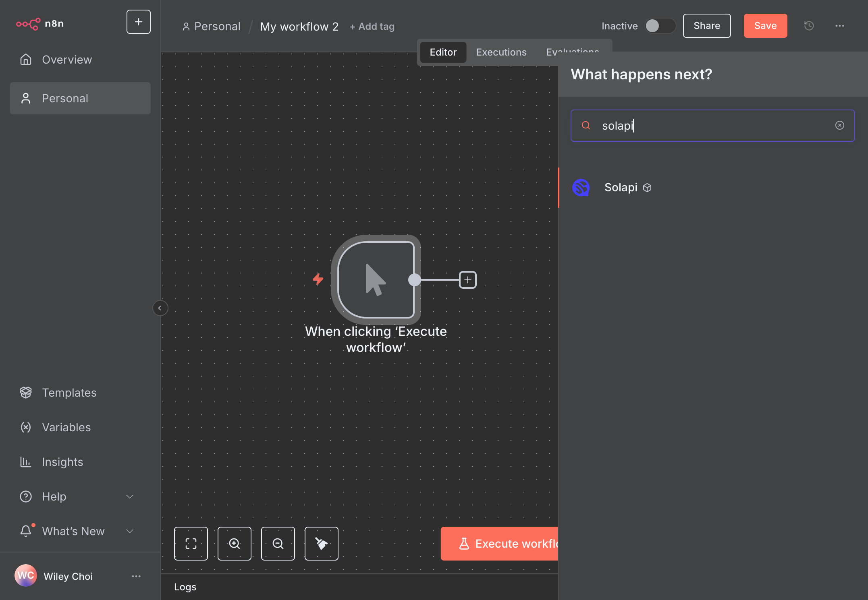Image resolution: width=868 pixels, height=600 pixels.
Task: Collapse the sidebar with the chevron
Action: (160, 308)
